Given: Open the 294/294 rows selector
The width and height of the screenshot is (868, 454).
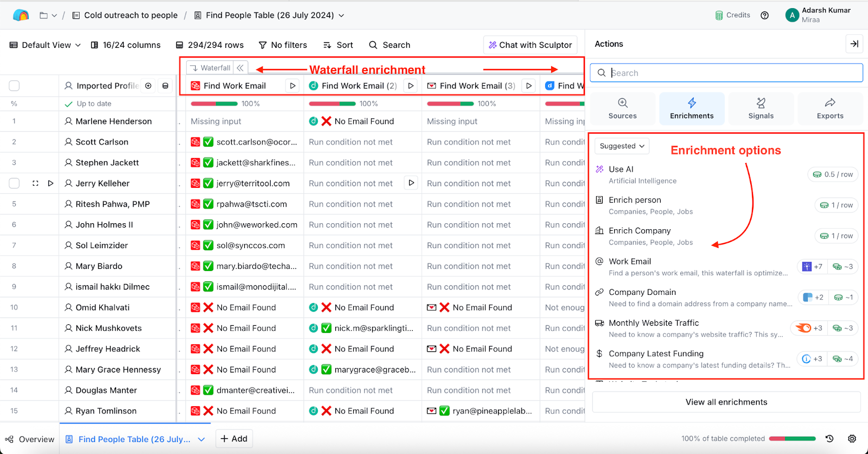Looking at the screenshot, I should (209, 45).
